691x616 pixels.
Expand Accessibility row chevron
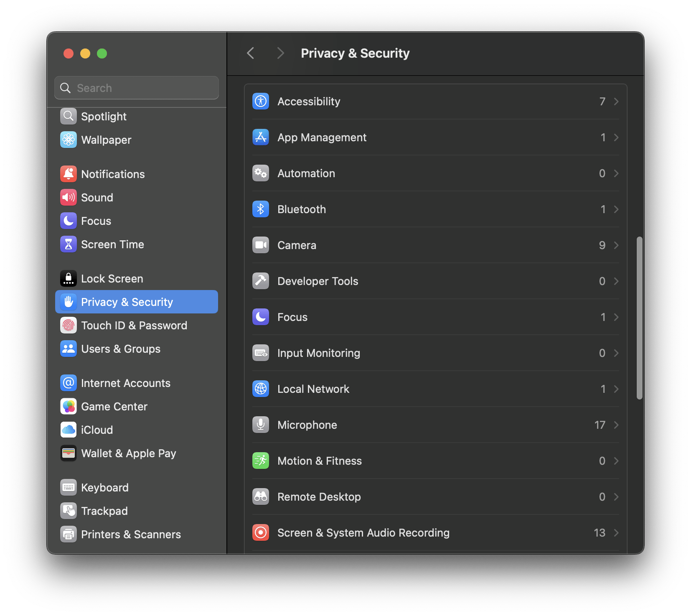point(616,102)
